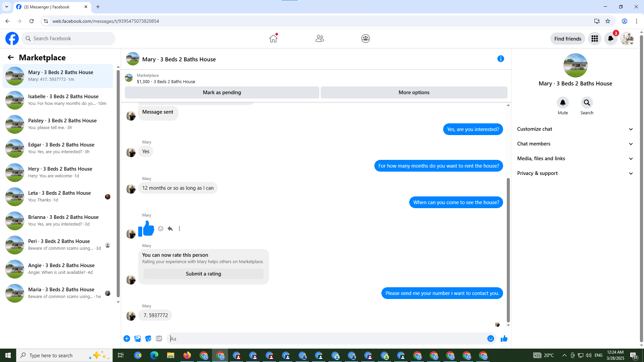Open File Explorer from the taskbar

click(x=171, y=355)
